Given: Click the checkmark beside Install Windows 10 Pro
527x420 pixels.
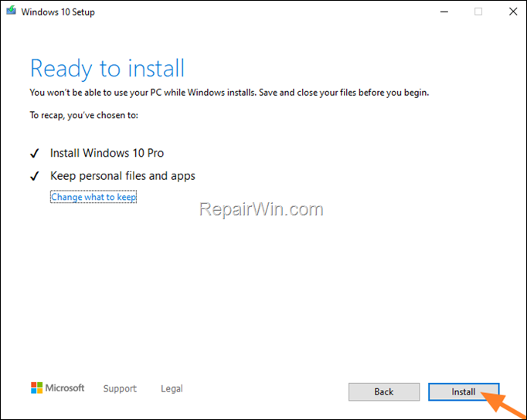Looking at the screenshot, I should click(x=35, y=154).
